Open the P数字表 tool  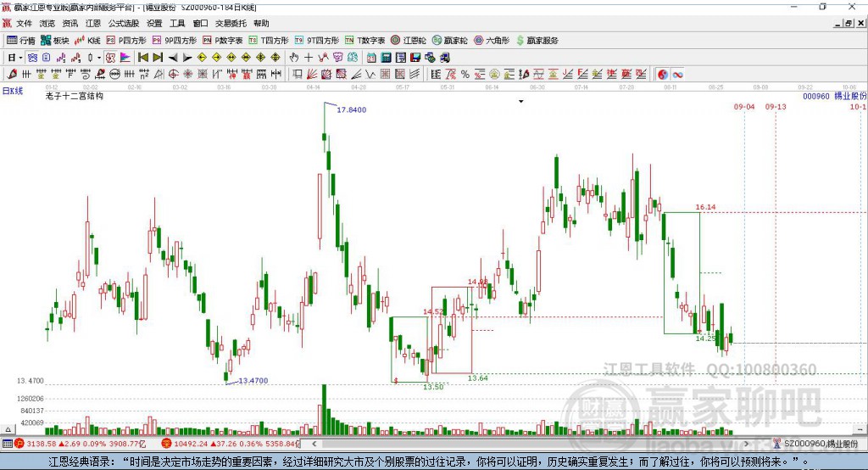click(223, 41)
